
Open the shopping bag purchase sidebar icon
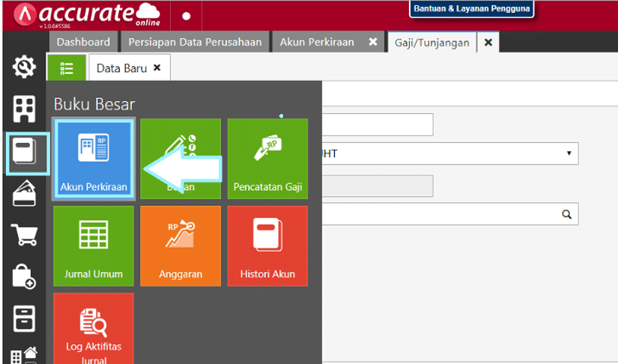click(25, 278)
